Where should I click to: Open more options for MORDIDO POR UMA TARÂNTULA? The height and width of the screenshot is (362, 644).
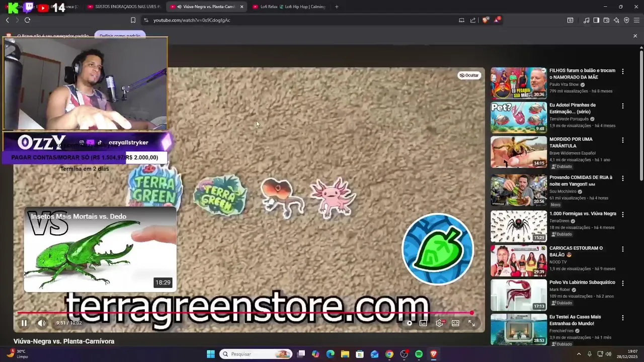[x=622, y=140]
